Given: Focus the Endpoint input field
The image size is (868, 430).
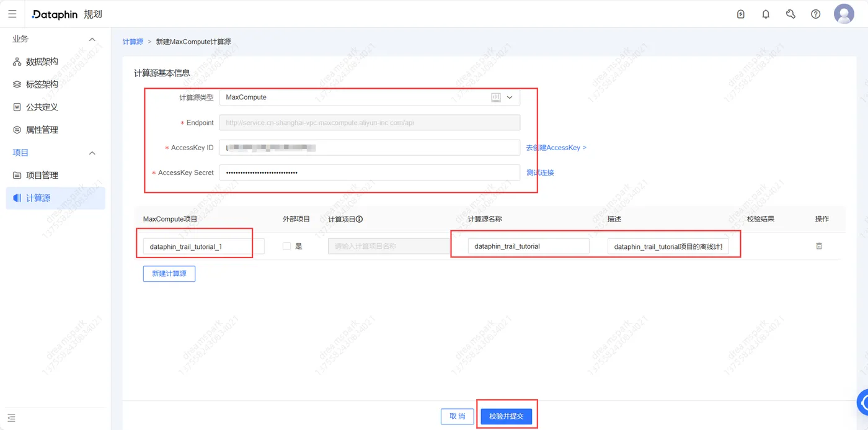Looking at the screenshot, I should point(370,123).
